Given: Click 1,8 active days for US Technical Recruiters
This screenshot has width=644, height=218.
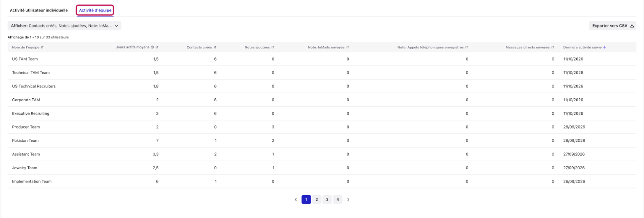Looking at the screenshot, I should [156, 86].
